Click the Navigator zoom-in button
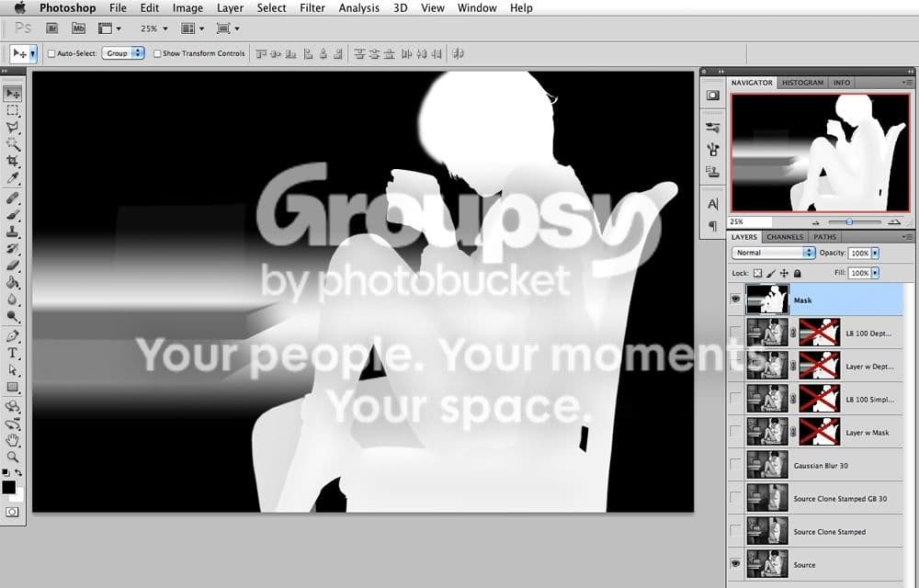The width and height of the screenshot is (919, 588). click(x=894, y=222)
